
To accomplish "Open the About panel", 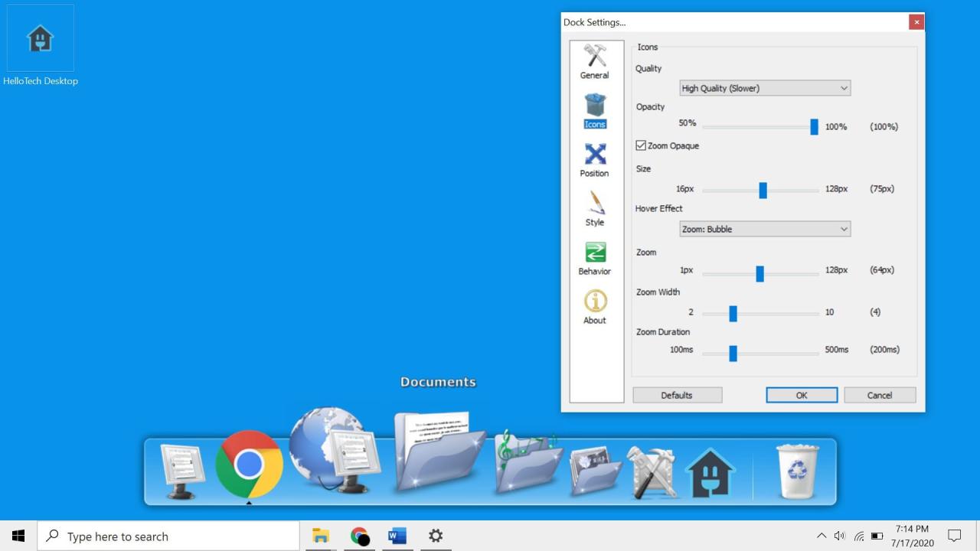I will point(594,306).
